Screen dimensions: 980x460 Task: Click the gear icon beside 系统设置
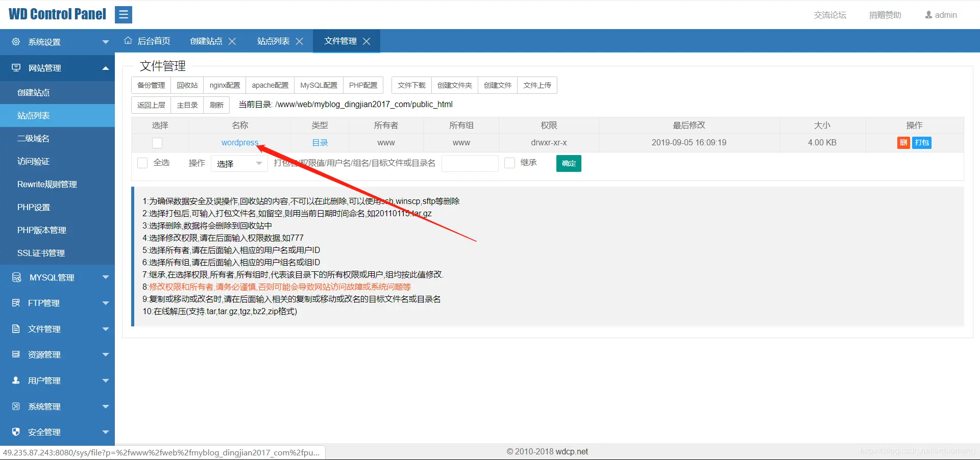coord(16,42)
